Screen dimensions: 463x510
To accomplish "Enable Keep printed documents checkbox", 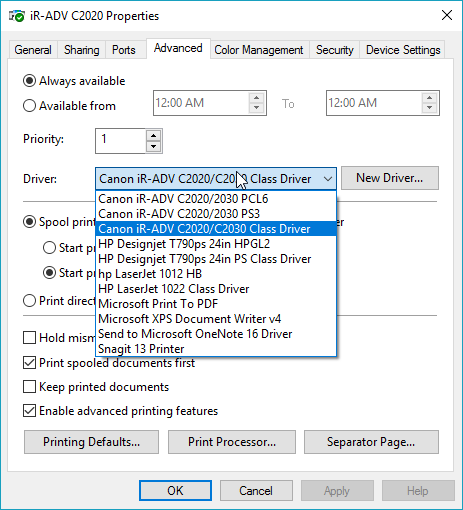I will tap(29, 387).
